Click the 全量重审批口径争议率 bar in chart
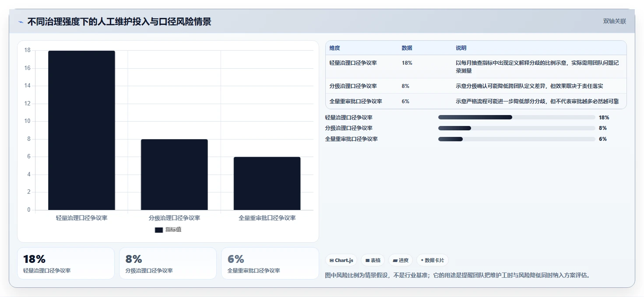 267,183
